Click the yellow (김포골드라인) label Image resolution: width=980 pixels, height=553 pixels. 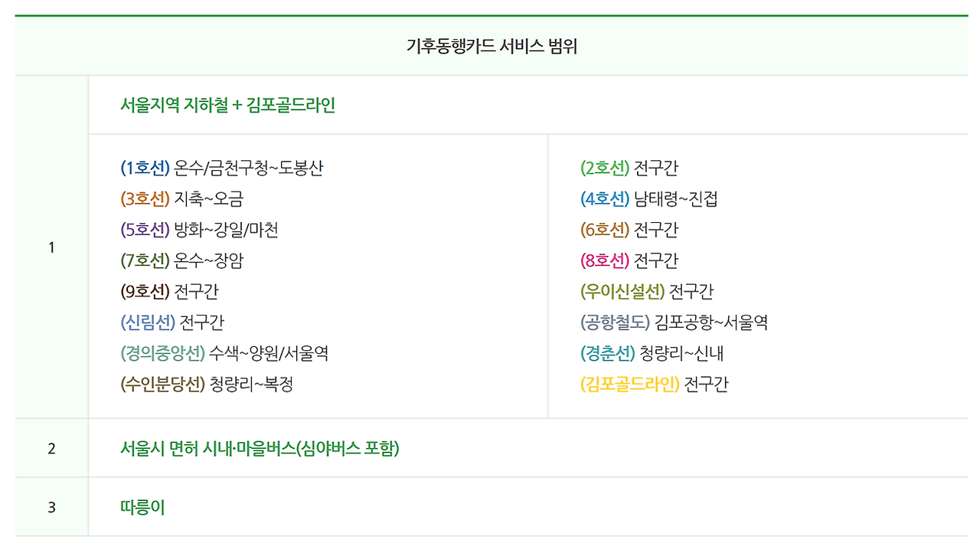pos(630,384)
